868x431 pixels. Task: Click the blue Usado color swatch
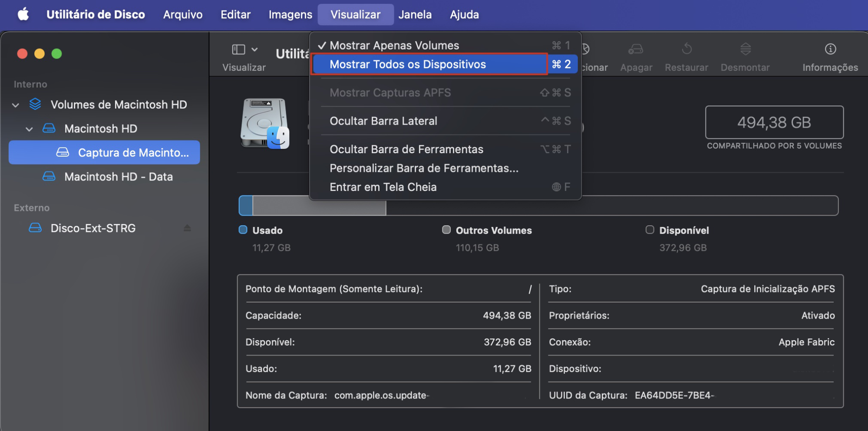click(243, 230)
